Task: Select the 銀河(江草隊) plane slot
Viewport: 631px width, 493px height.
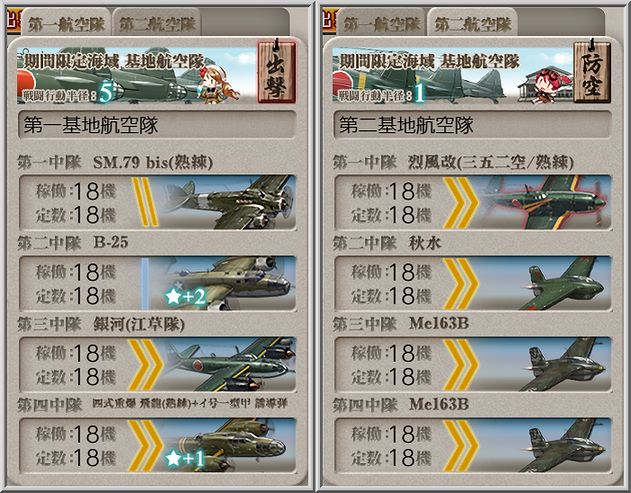Action: (x=158, y=364)
